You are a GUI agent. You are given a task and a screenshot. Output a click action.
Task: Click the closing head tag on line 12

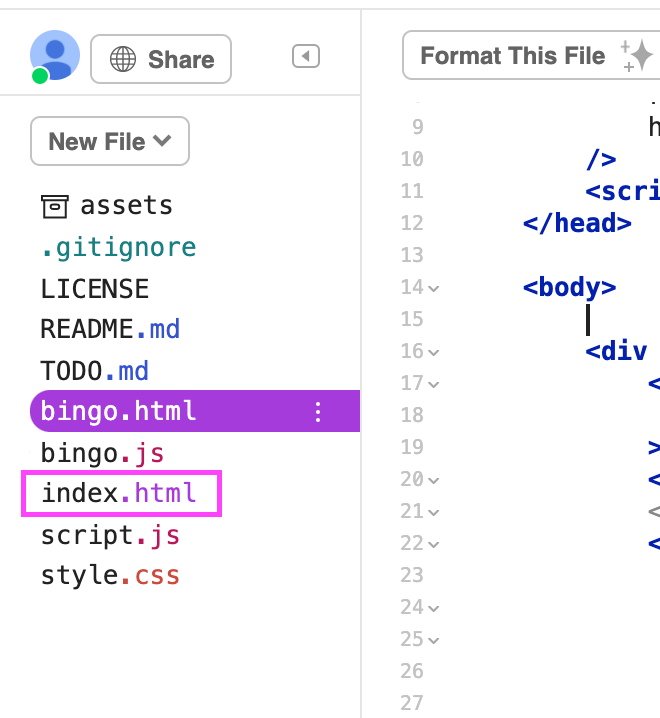coord(577,223)
